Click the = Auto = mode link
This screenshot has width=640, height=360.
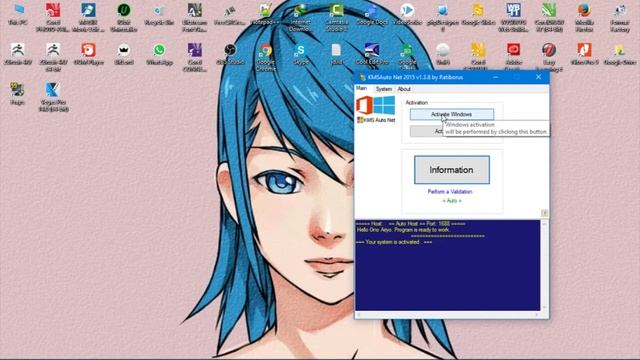click(452, 201)
